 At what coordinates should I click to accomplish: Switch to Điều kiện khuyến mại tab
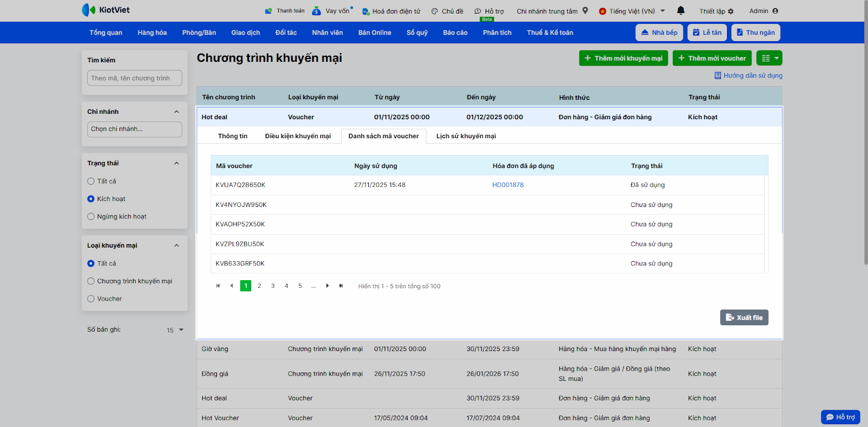pyautogui.click(x=297, y=137)
